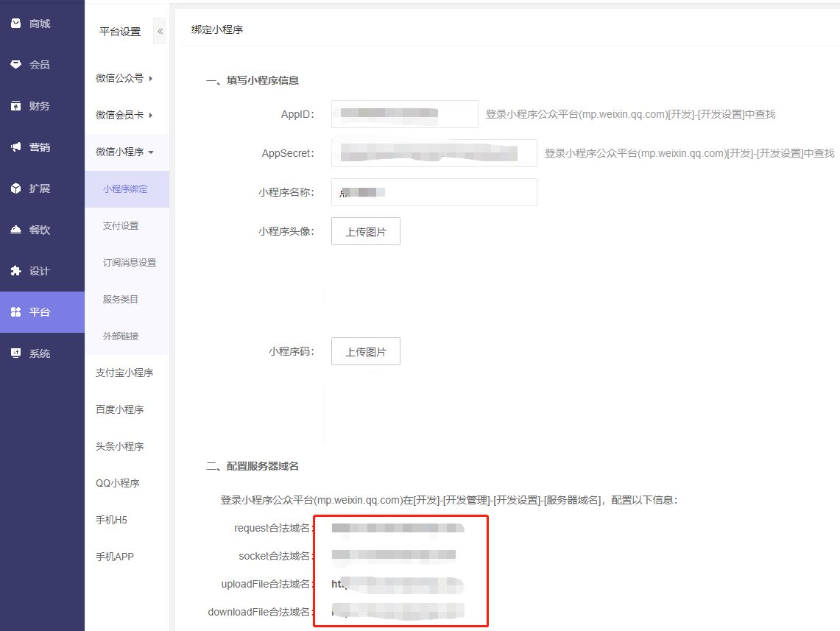Open the 服务类目 menu entry

coord(121,299)
